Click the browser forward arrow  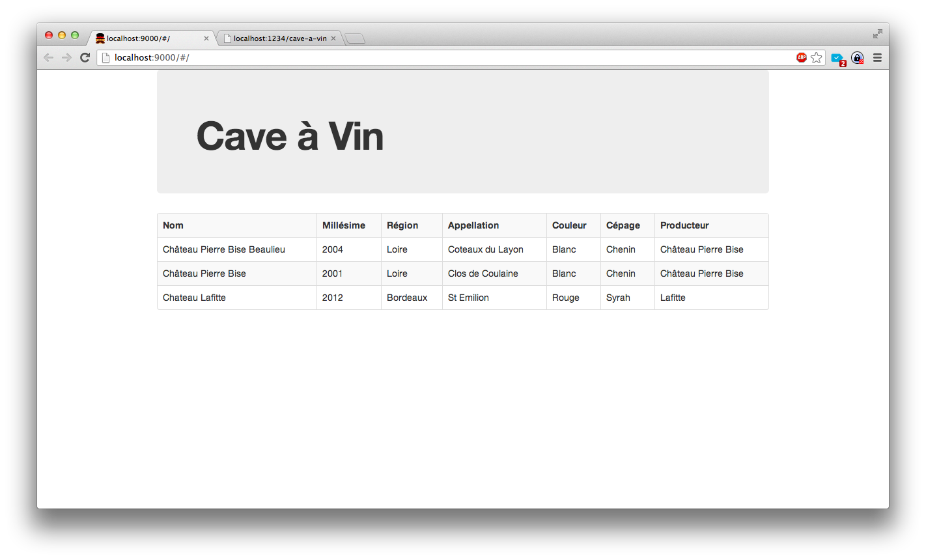point(66,57)
